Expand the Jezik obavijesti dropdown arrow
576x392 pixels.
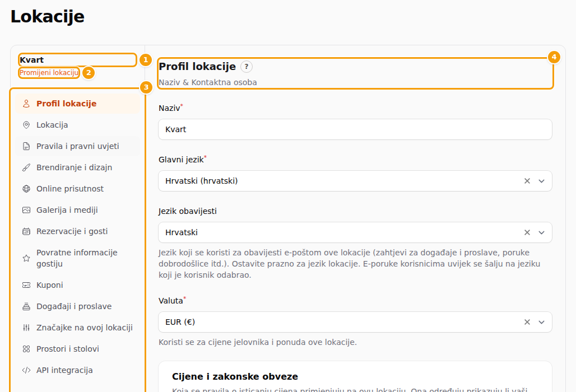point(541,232)
